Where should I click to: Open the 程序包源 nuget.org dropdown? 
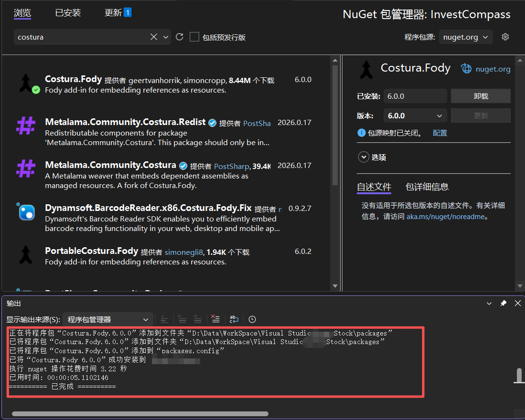point(465,37)
